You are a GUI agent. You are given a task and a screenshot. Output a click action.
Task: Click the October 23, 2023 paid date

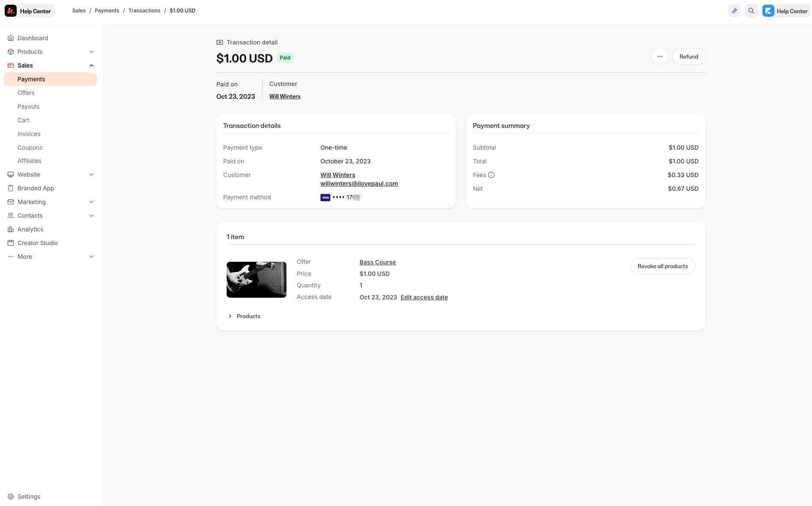pos(345,161)
